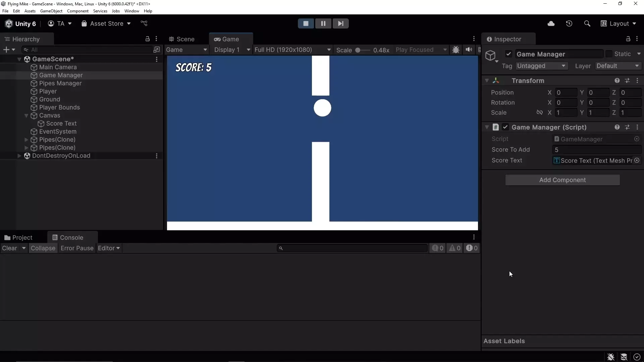The width and height of the screenshot is (644, 362).
Task: Switch to the Scene tab
Action: 182,39
